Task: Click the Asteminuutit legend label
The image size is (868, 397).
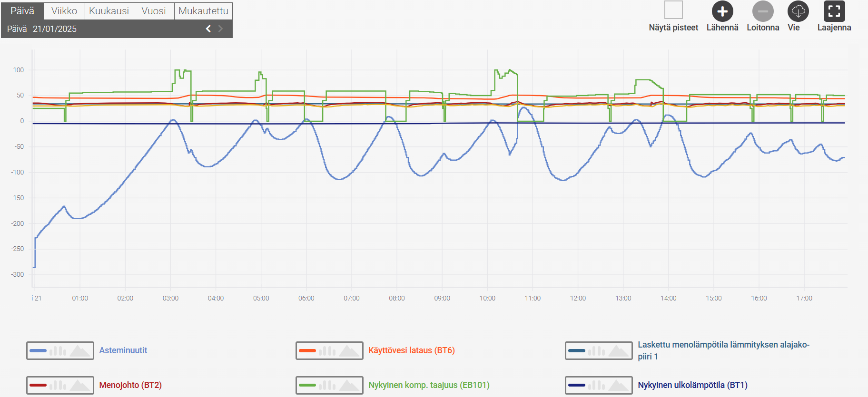Action: point(123,350)
